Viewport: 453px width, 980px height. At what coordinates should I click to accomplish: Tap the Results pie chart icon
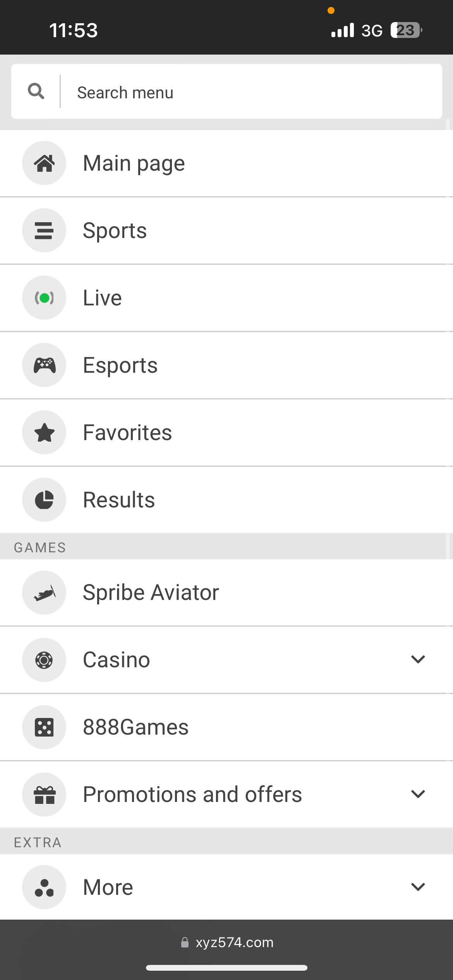[x=44, y=500]
